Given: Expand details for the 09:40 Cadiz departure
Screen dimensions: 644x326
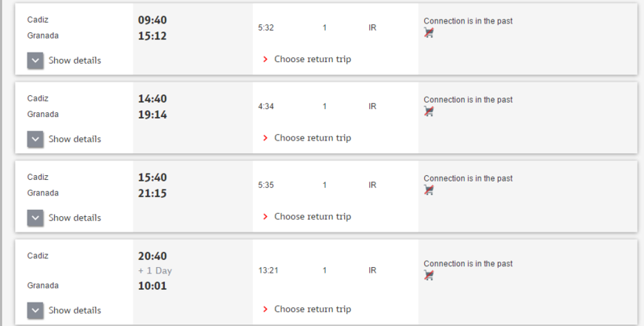Looking at the screenshot, I should pyautogui.click(x=35, y=60).
